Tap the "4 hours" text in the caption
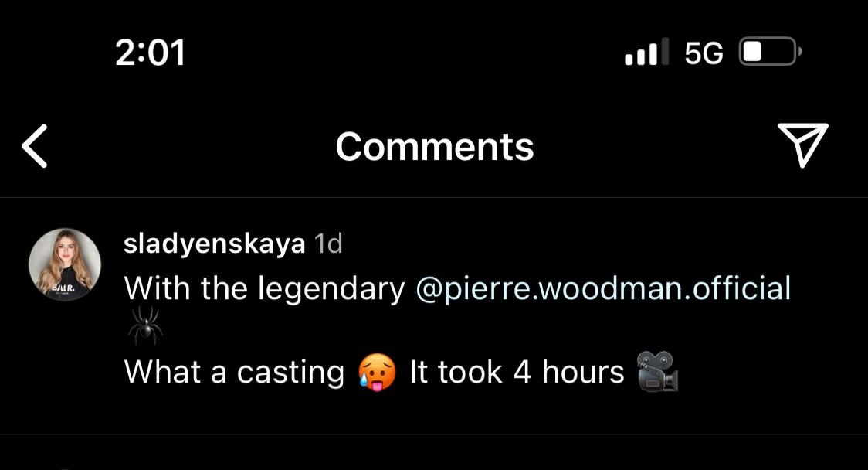The image size is (868, 470). (568, 372)
